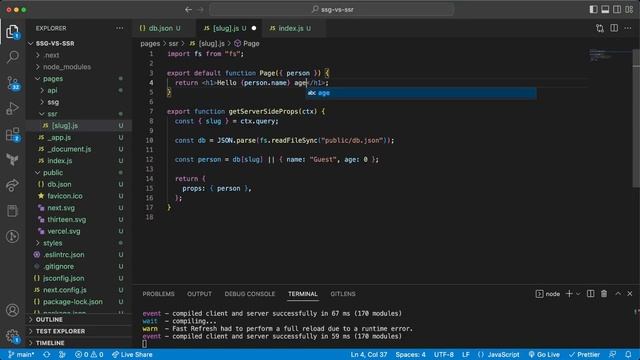The image size is (640, 360).
Task: Expand the node_modules folder
Action: (x=79, y=67)
